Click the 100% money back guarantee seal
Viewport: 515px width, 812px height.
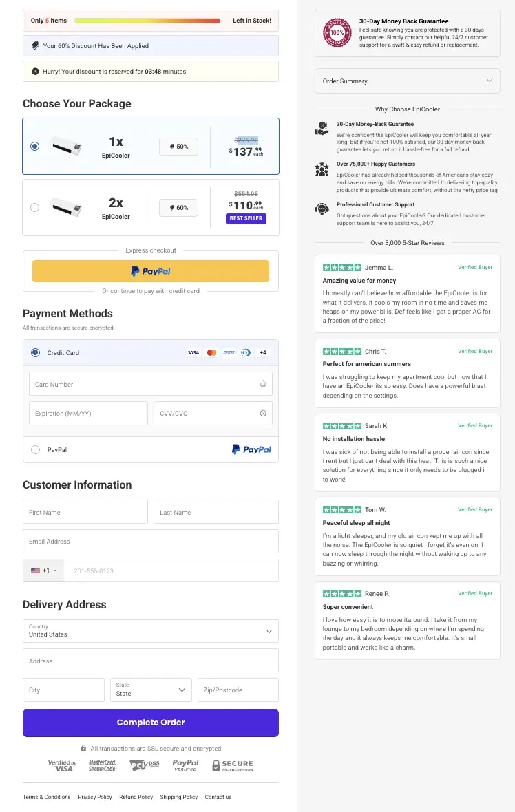coord(337,32)
